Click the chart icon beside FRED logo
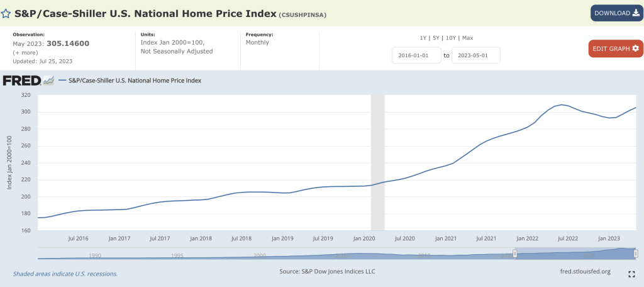Image resolution: width=644 pixels, height=287 pixels. click(x=48, y=81)
